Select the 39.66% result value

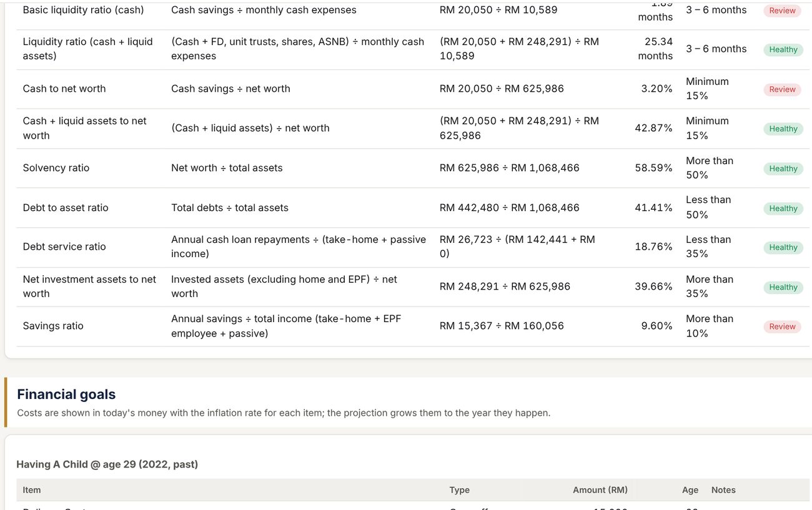(x=653, y=287)
